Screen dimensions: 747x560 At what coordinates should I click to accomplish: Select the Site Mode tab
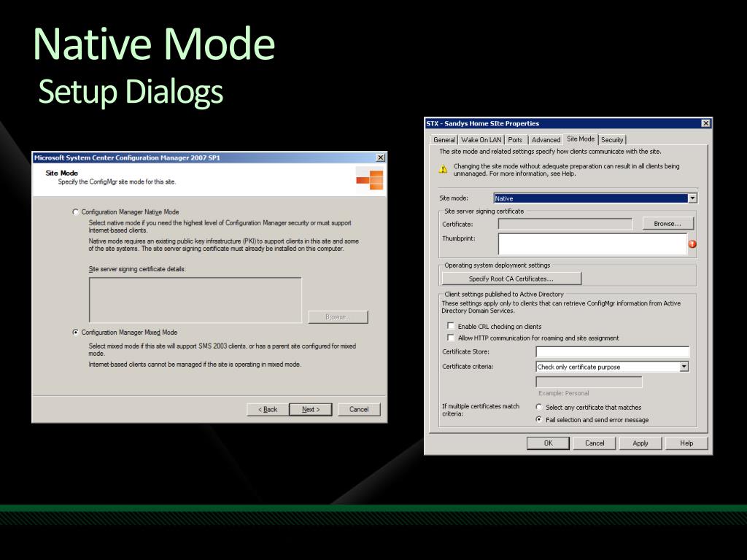pos(580,139)
